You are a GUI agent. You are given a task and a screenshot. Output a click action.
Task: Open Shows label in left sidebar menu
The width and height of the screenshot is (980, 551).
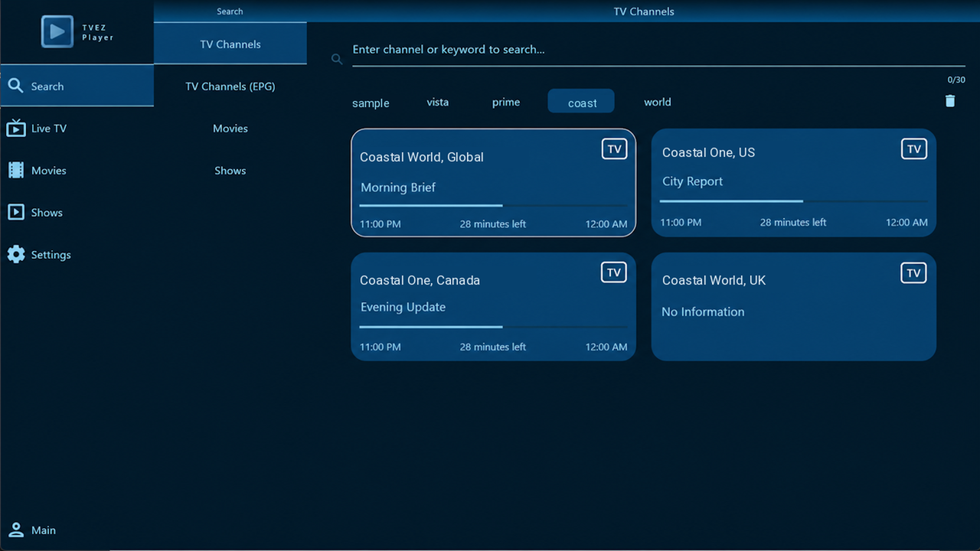pyautogui.click(x=47, y=212)
